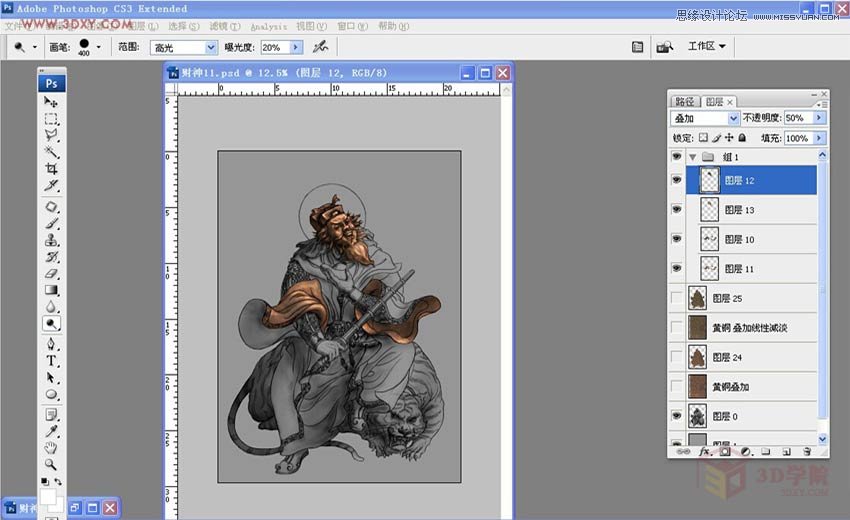This screenshot has width=850, height=520.
Task: Open opacity 不透明度 slider arrow
Action: [819, 118]
